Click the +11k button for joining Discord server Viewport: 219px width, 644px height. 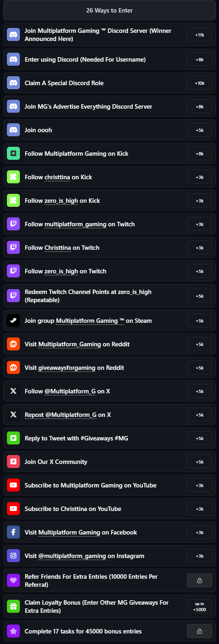coord(200,35)
